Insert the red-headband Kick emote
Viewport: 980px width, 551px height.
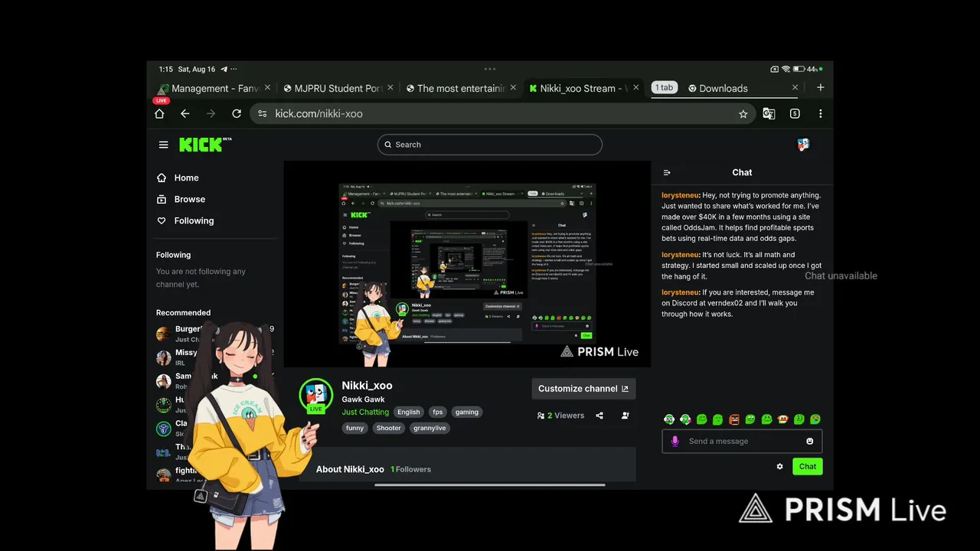point(782,419)
